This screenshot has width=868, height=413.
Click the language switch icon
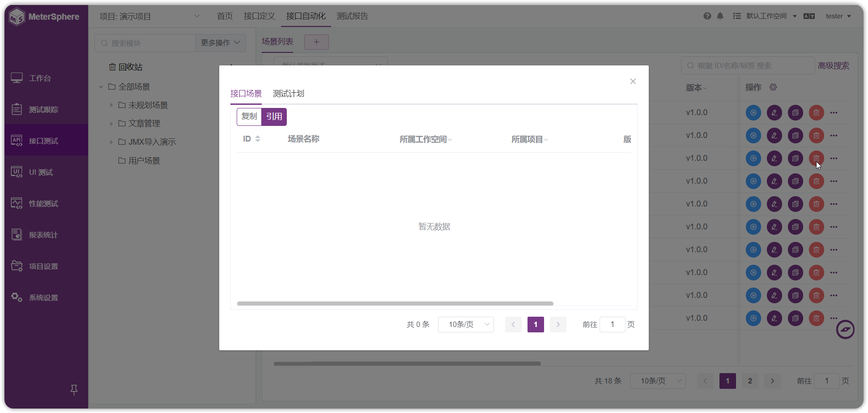coord(809,16)
